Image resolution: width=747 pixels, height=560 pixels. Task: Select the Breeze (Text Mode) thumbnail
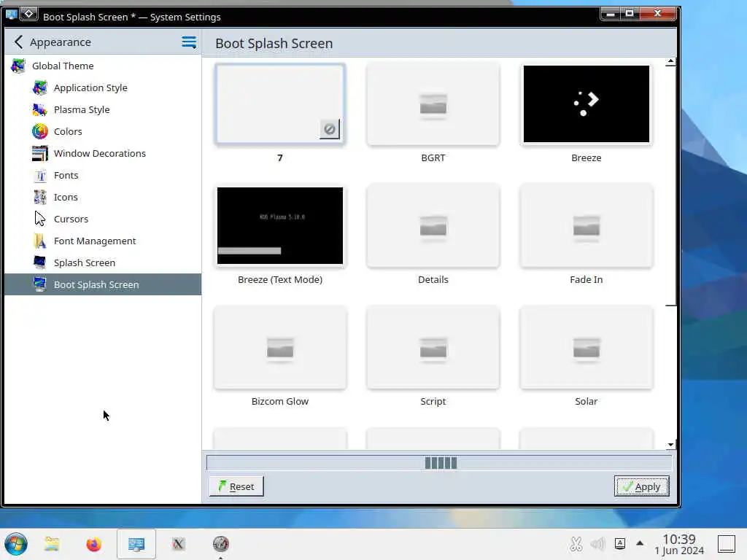coord(279,225)
